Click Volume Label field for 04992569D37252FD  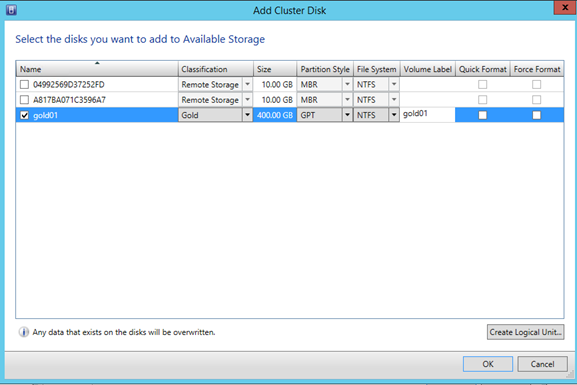[428, 85]
